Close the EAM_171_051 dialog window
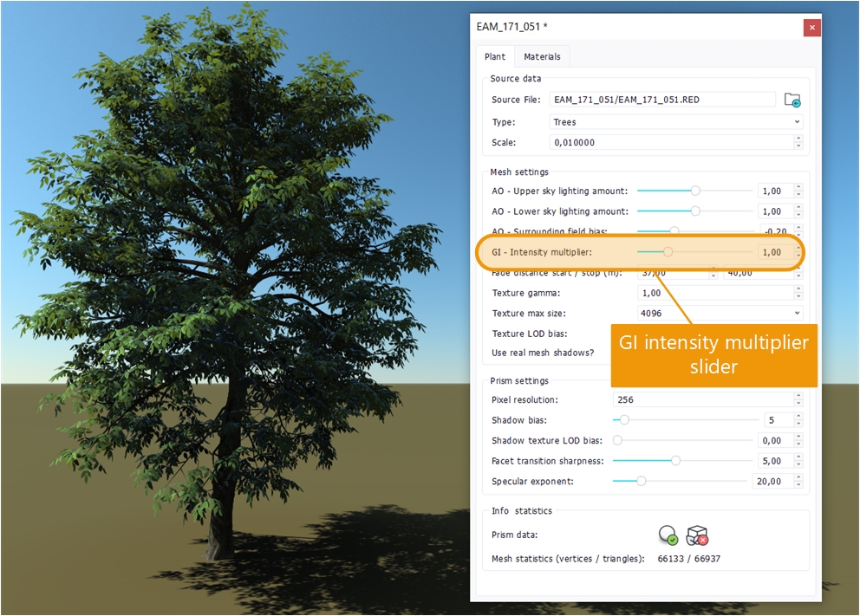Screen dimensions: 860x616 click(811, 27)
